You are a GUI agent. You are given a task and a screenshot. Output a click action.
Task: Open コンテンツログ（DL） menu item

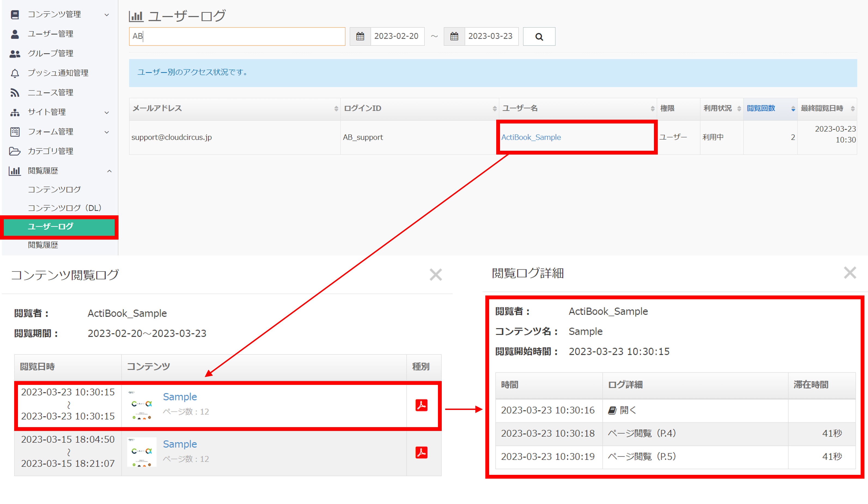click(x=64, y=208)
